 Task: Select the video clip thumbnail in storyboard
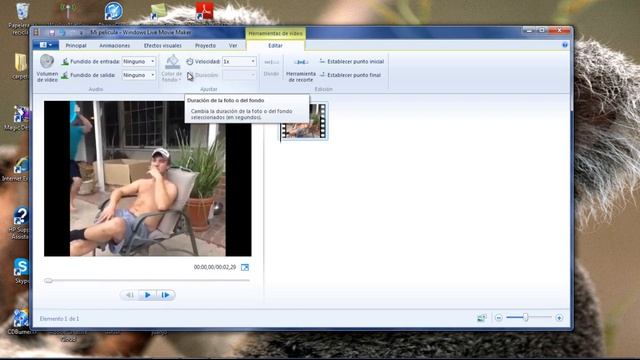click(x=304, y=122)
